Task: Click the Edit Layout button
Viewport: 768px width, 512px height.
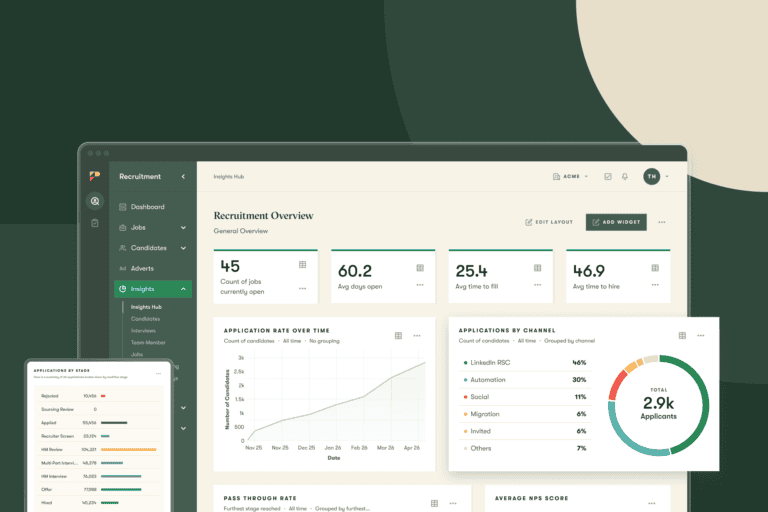Action: (549, 222)
